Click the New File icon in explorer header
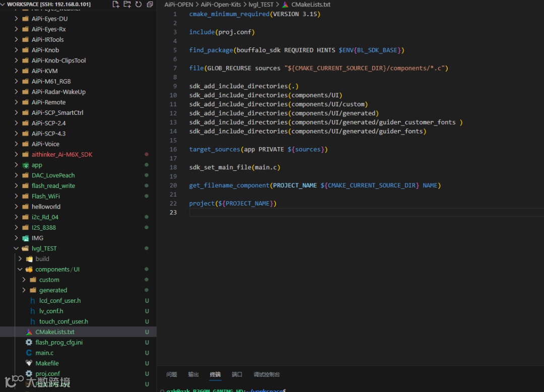Viewport: 544px width, 392px height. [116, 4]
